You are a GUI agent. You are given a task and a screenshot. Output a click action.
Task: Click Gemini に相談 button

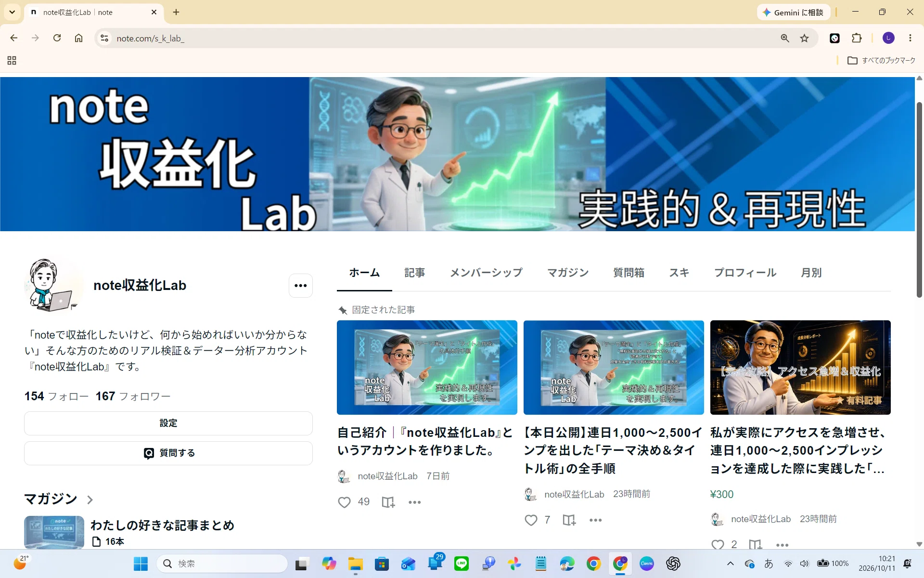tap(793, 13)
